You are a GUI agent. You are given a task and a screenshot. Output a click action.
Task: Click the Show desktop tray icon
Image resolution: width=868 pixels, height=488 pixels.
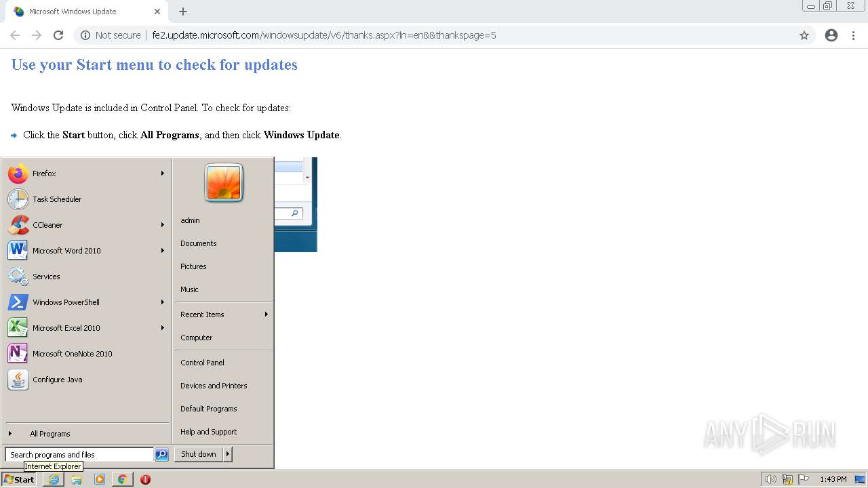coord(860,479)
